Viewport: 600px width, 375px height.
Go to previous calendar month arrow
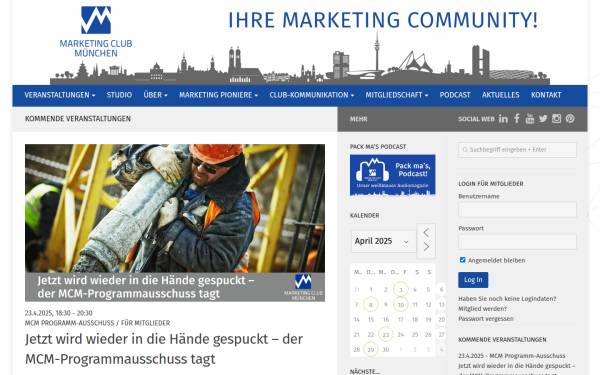[x=426, y=232]
